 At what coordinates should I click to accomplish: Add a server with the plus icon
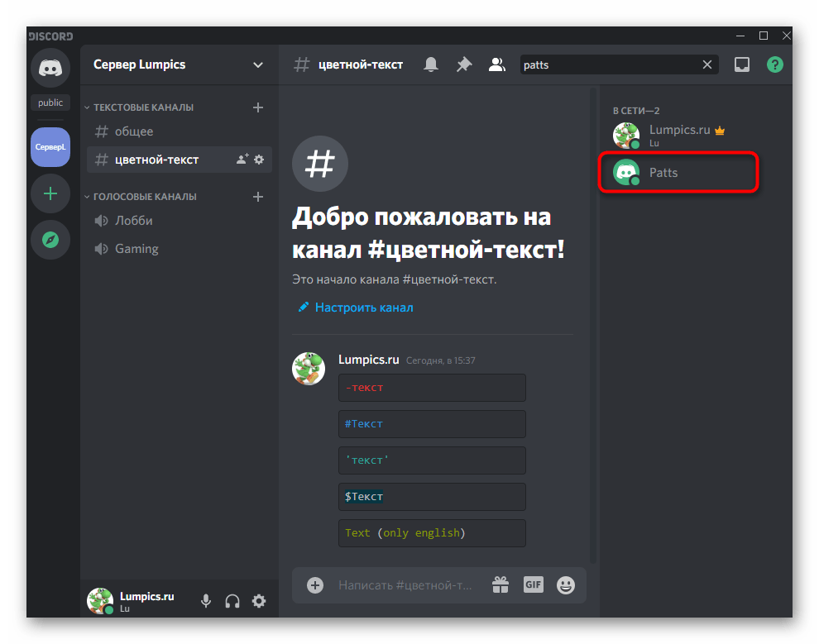click(50, 194)
